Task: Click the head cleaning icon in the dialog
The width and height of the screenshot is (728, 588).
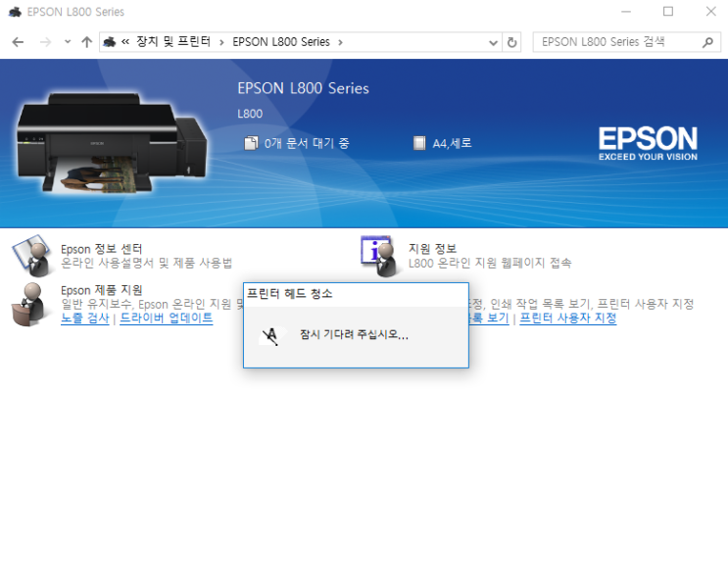Action: [x=270, y=336]
